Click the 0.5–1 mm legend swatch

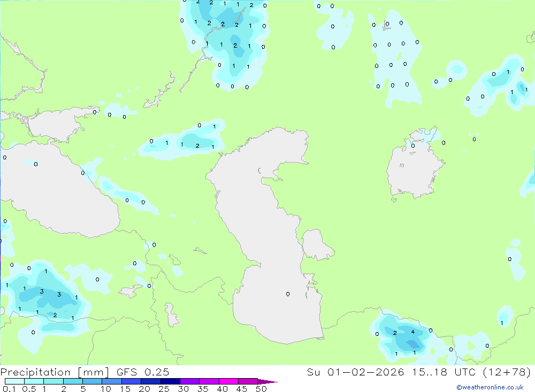click(34, 381)
